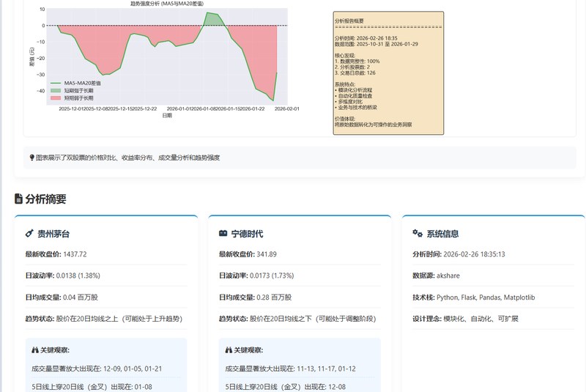
Task: Click the 宁德时代 card heading
Action: tap(247, 234)
